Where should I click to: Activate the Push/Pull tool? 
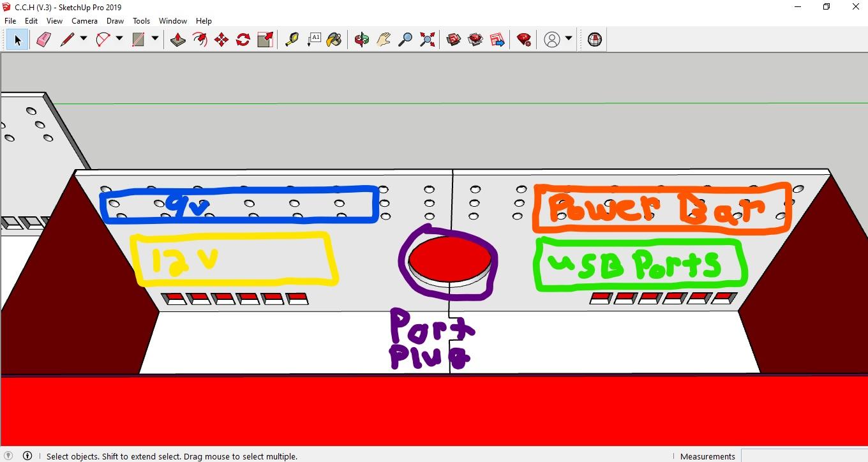point(178,40)
